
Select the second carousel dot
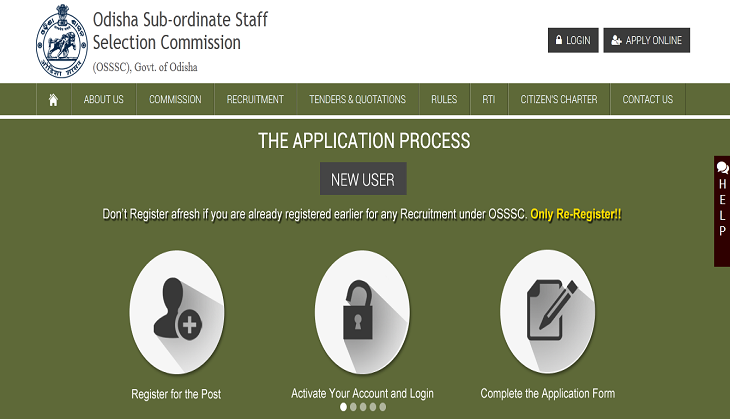tap(353, 407)
